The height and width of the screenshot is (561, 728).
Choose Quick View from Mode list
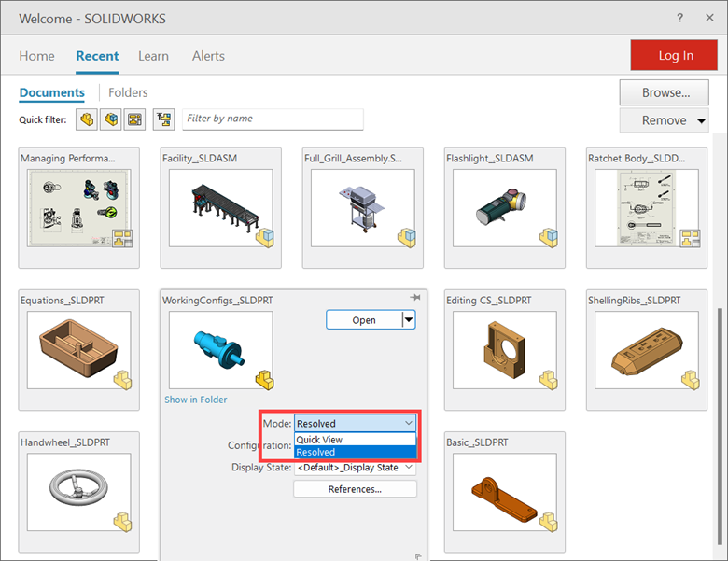pyautogui.click(x=356, y=440)
